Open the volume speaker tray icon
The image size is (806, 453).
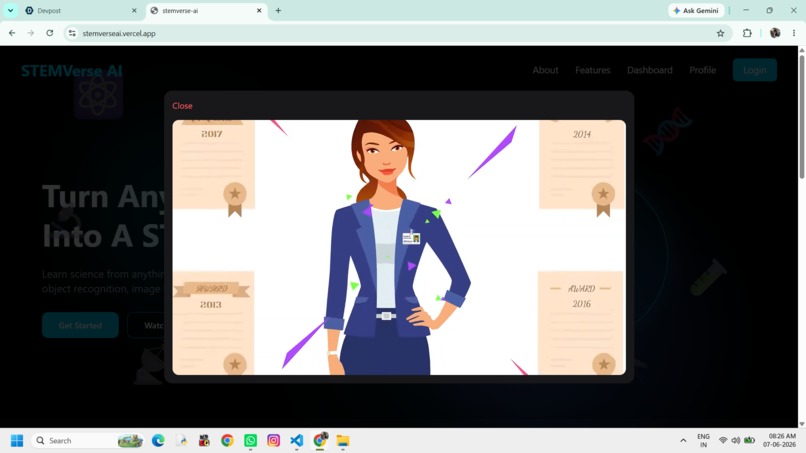(736, 441)
